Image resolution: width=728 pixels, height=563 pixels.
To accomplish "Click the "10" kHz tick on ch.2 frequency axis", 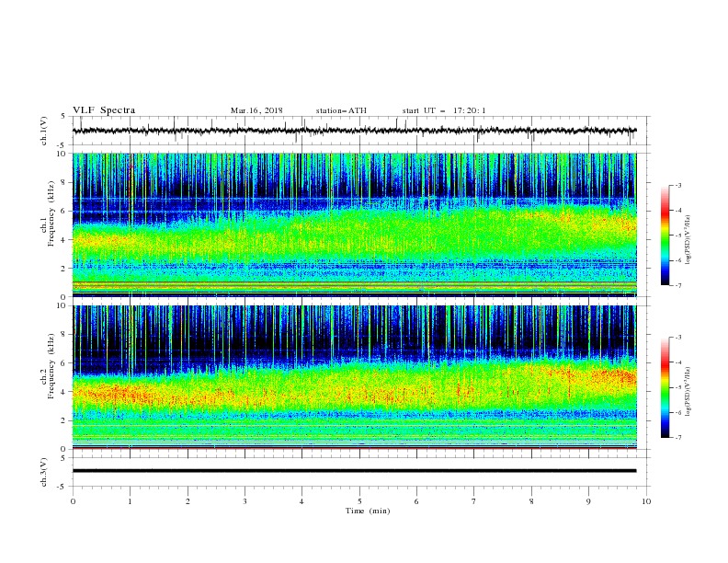I will 63,305.
